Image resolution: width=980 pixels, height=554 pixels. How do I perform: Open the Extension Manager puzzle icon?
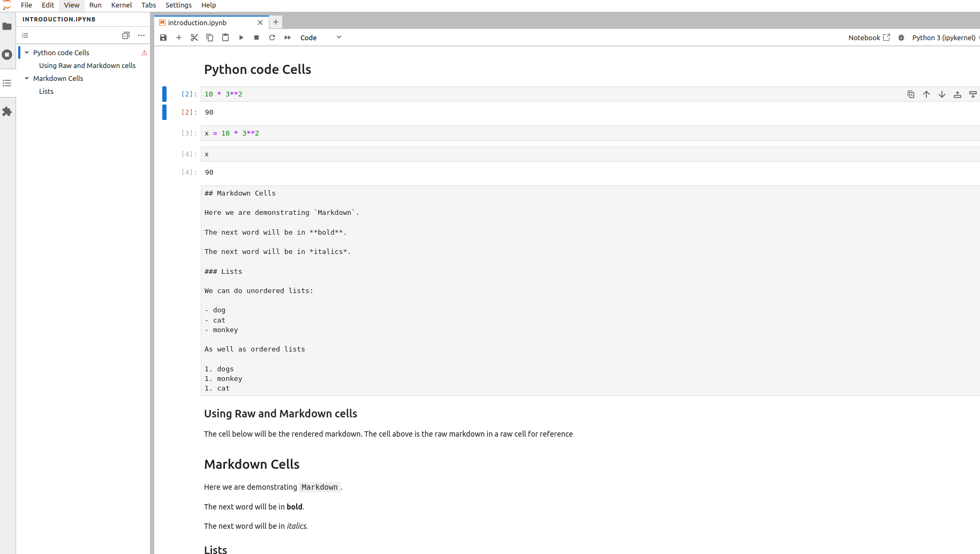pos(7,111)
